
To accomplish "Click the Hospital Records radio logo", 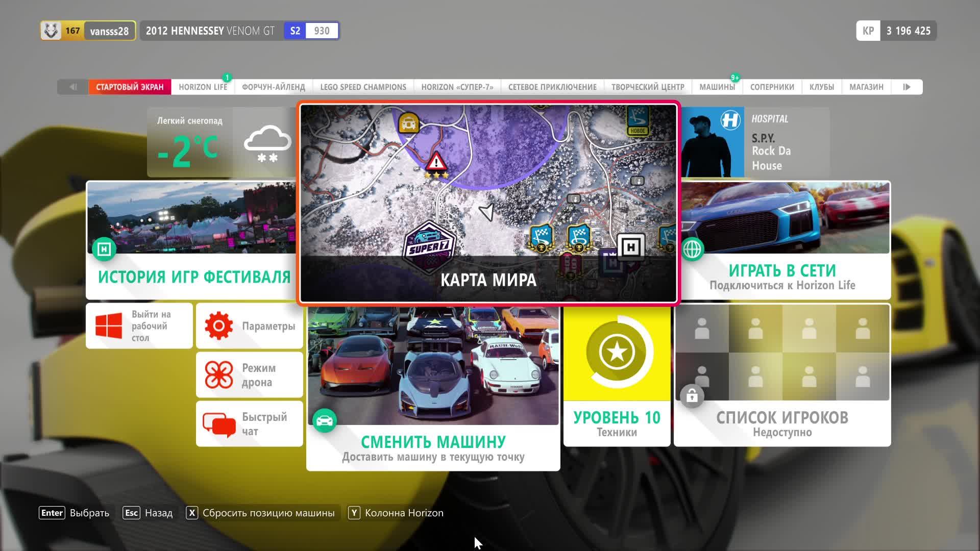I will tap(730, 120).
